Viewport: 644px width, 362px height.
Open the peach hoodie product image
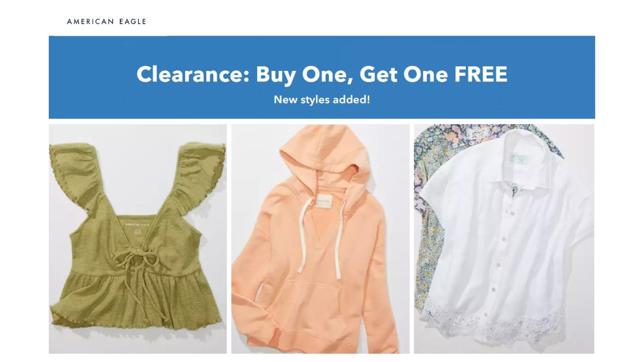[320, 239]
